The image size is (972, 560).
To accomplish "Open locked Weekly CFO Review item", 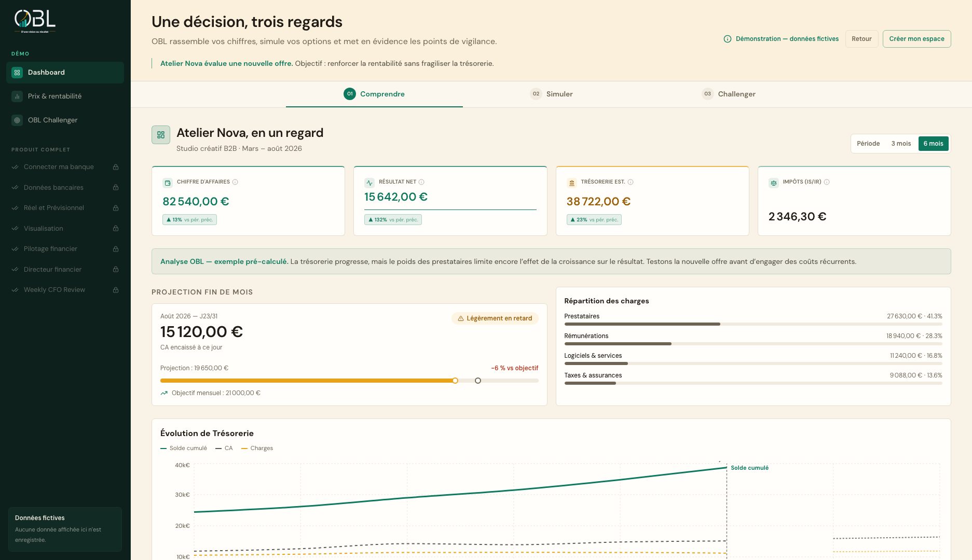I will tap(65, 290).
